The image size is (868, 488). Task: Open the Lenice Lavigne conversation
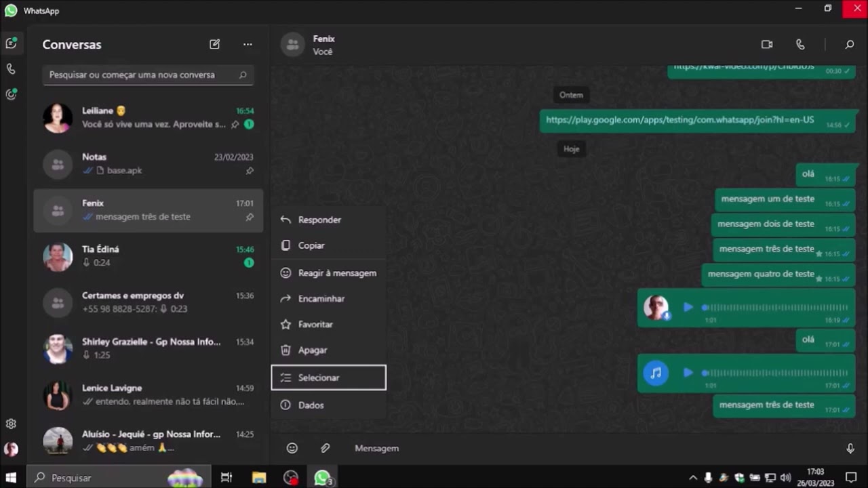click(x=148, y=394)
